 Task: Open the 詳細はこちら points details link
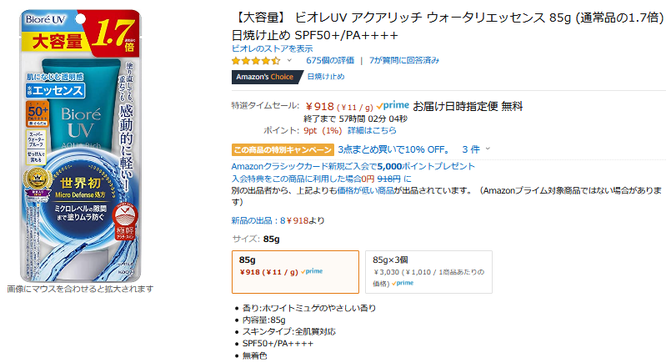(x=372, y=130)
